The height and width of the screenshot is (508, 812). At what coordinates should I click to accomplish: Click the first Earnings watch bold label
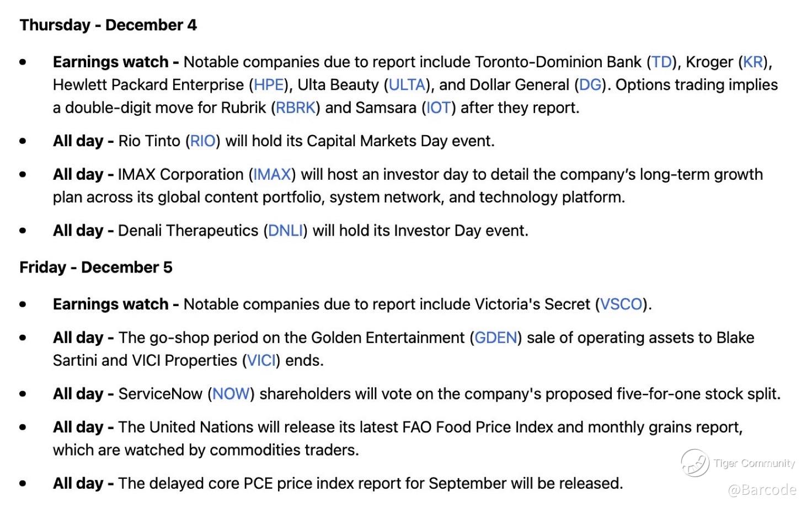pyautogui.click(x=116, y=62)
